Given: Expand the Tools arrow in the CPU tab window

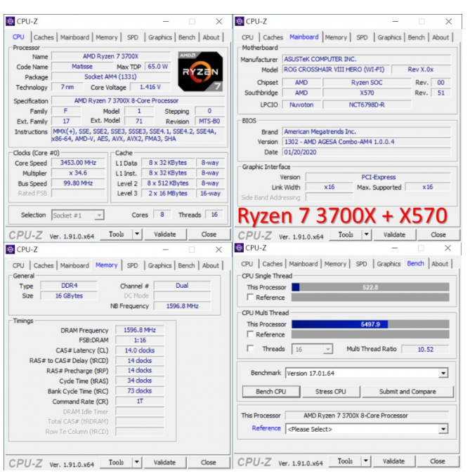Looking at the screenshot, I should click(137, 234).
